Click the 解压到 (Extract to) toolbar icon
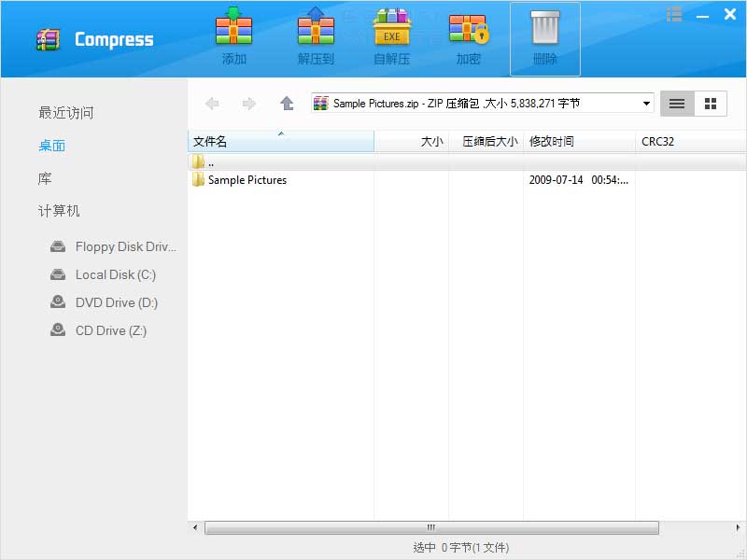Screen dimensions: 747x560 tap(316, 27)
